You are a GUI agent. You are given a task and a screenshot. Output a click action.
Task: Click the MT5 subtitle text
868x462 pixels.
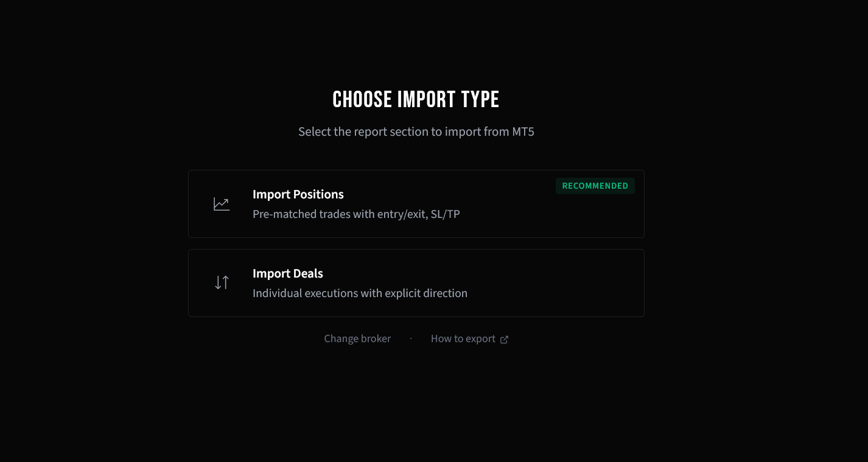pos(416,131)
